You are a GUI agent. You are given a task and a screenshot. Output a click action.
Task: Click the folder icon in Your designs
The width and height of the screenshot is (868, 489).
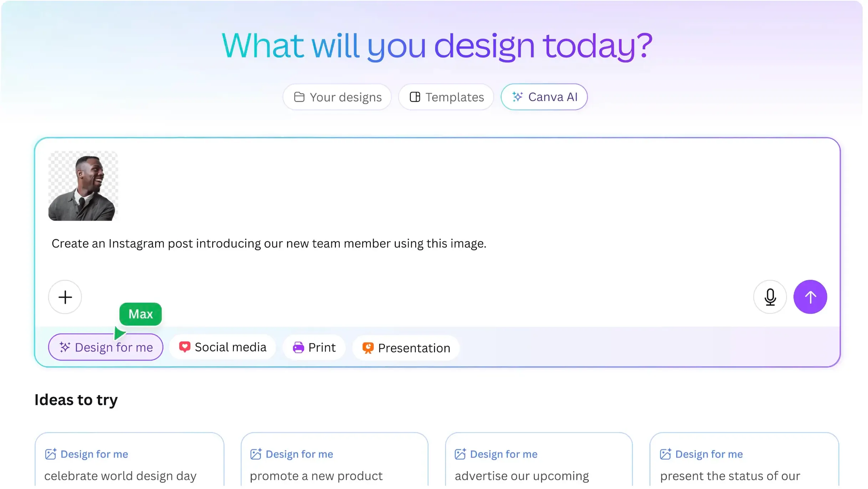tap(299, 97)
